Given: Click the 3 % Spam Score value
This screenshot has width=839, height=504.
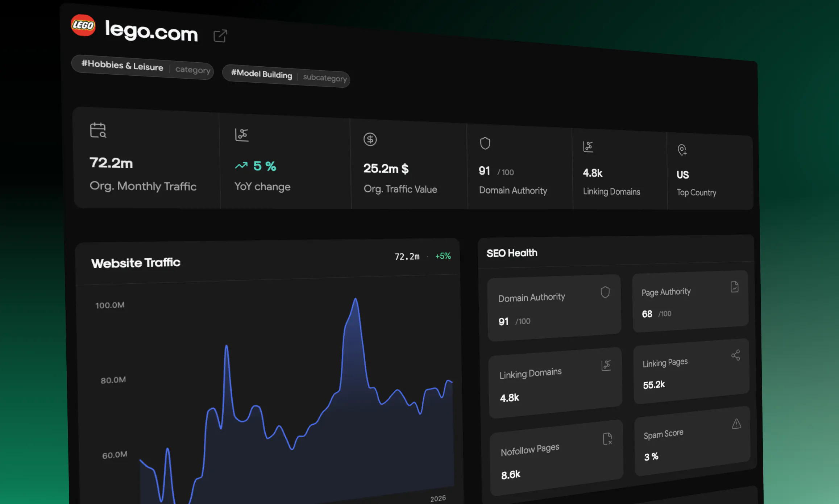Looking at the screenshot, I should tap(651, 457).
